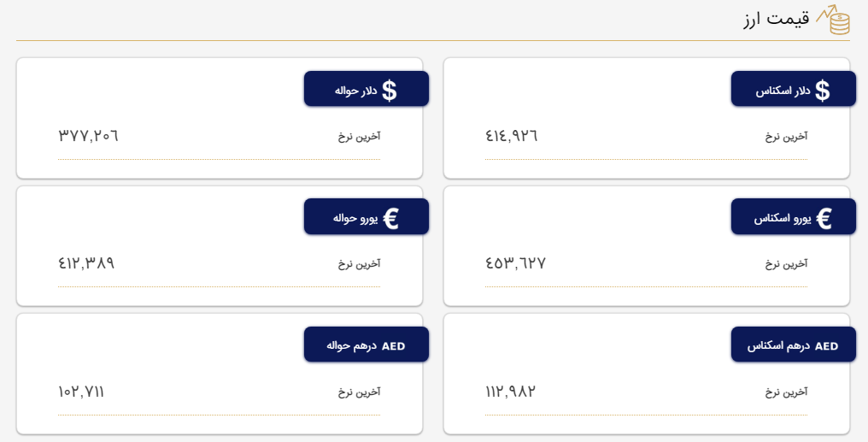Choose the درهم اسکناس label text
868x442 pixels.
tap(777, 346)
